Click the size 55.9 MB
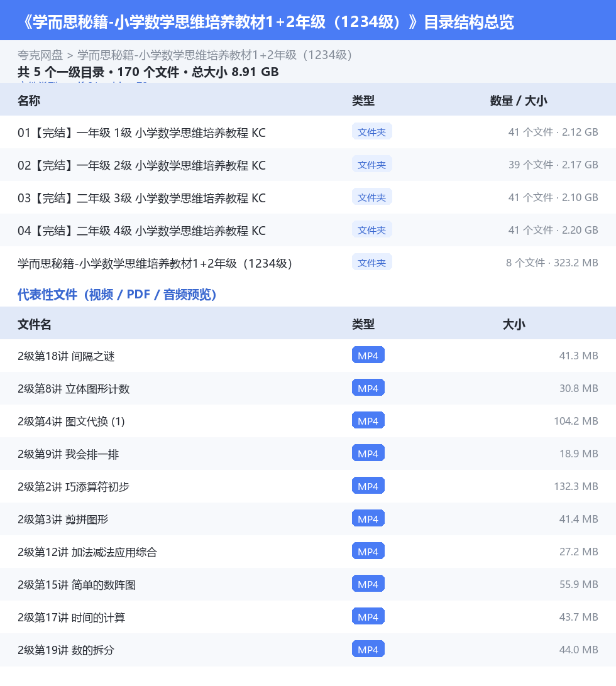This screenshot has height=686, width=616. click(579, 584)
